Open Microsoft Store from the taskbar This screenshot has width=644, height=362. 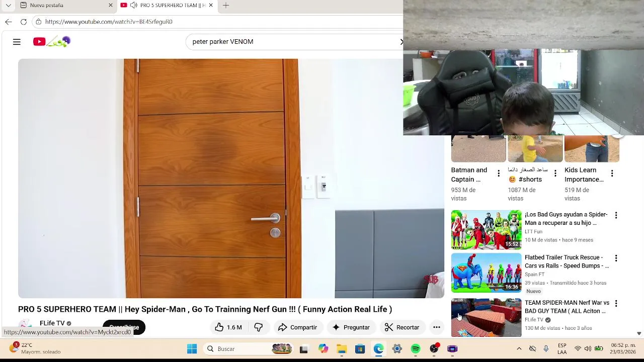[x=360, y=349]
